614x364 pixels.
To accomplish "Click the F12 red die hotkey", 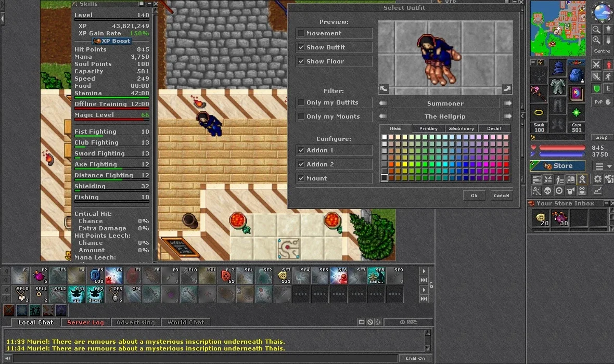I will 227,276.
